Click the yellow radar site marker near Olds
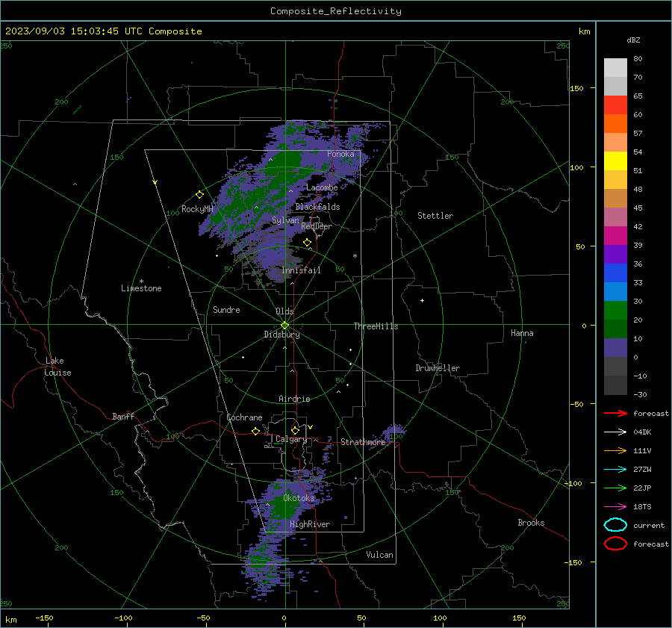 tap(284, 326)
